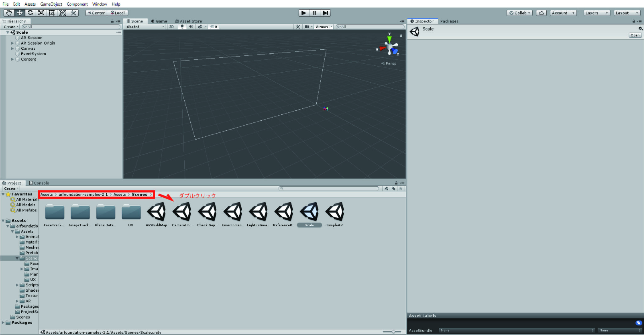Mute scene audio
Screen dimensions: 644x335
click(191, 27)
